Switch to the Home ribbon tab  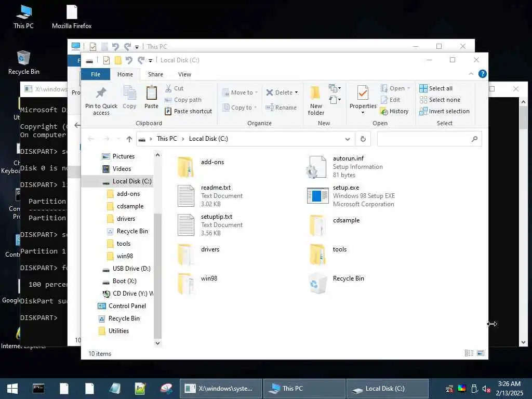point(125,74)
